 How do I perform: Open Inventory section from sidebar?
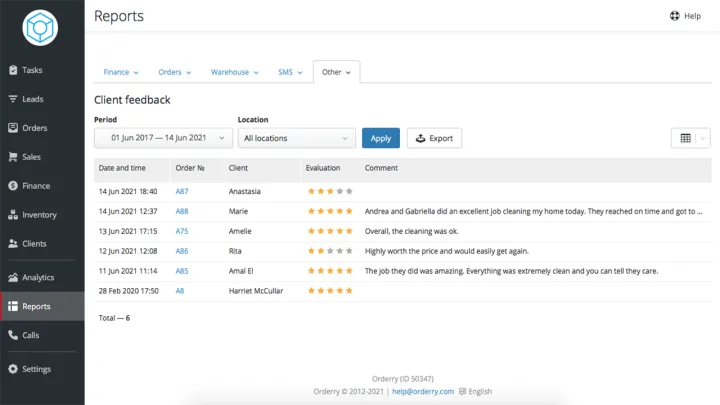click(x=39, y=214)
